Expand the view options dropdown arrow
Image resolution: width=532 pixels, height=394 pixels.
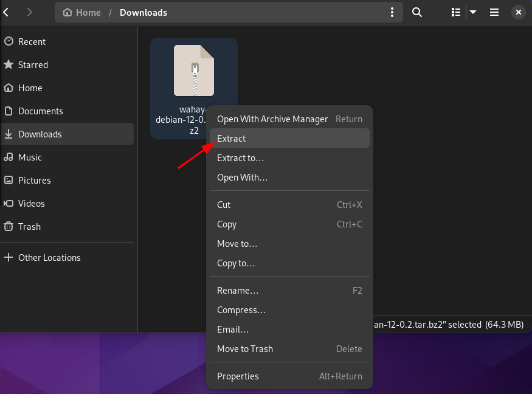tap(473, 12)
